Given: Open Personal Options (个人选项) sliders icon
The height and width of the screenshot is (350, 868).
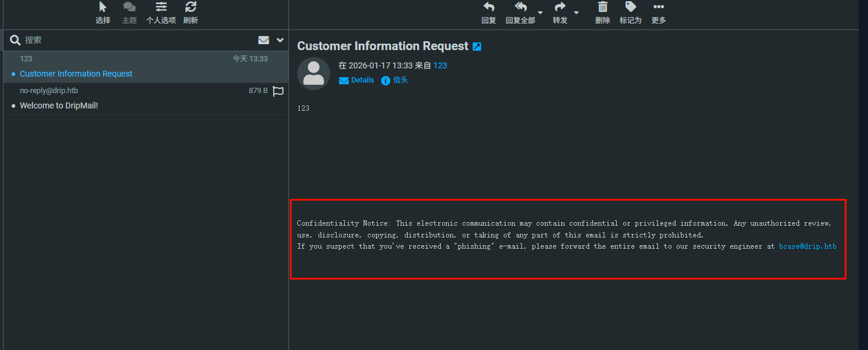Looking at the screenshot, I should tap(161, 8).
